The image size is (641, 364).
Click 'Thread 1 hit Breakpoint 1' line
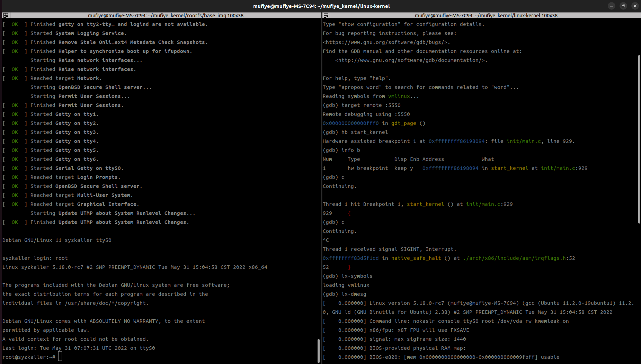(x=418, y=204)
